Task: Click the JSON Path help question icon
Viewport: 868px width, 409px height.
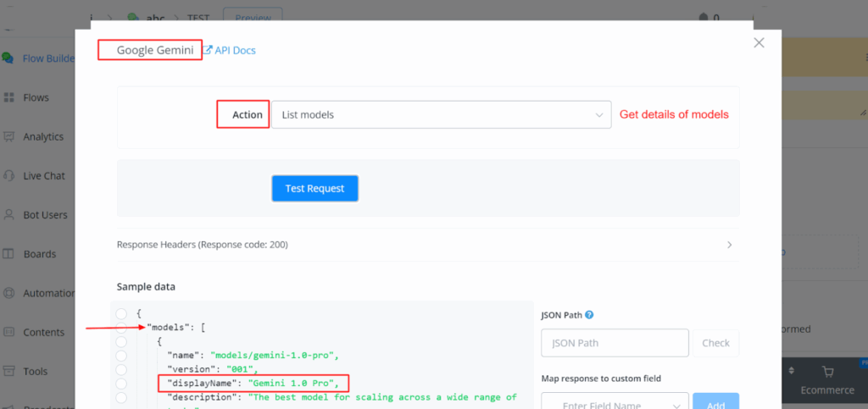Action: point(589,315)
